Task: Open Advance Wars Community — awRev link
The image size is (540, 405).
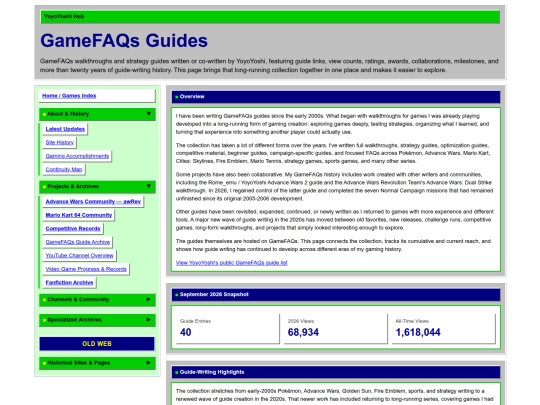Action: (93, 201)
